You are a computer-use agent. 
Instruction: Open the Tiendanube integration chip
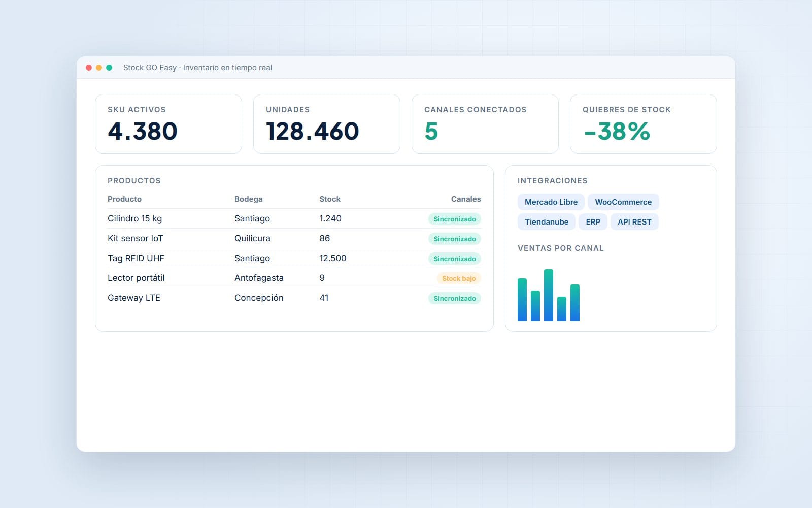click(547, 222)
